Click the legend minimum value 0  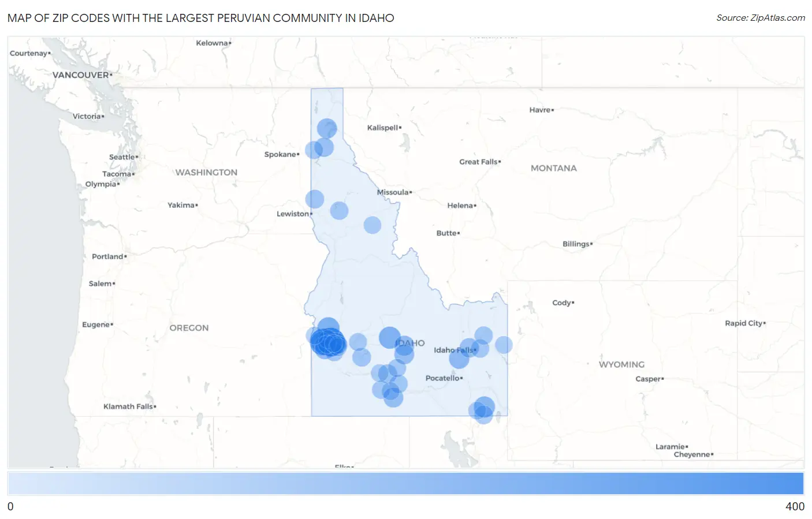point(10,506)
